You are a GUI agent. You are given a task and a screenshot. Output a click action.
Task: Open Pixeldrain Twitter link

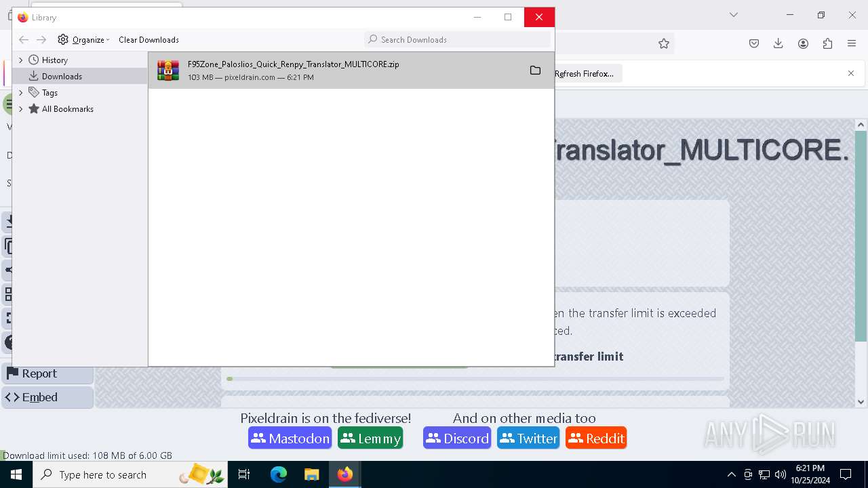[528, 439]
